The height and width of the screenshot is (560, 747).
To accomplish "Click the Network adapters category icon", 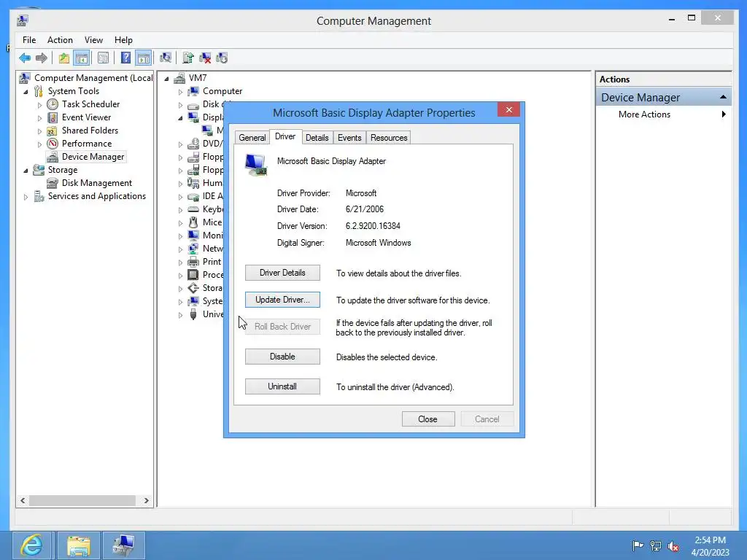I will point(193,249).
